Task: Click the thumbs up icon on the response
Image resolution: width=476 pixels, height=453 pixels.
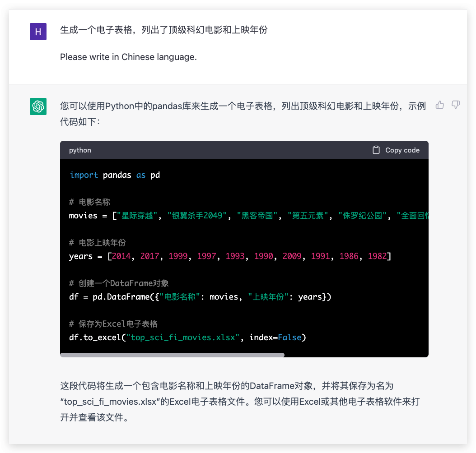Action: tap(439, 105)
